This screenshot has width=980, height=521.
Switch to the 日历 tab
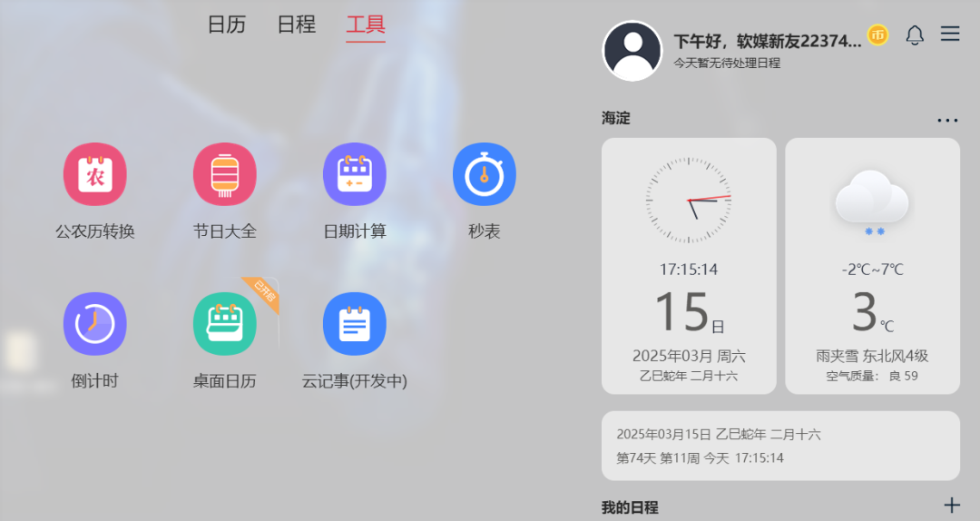click(226, 25)
